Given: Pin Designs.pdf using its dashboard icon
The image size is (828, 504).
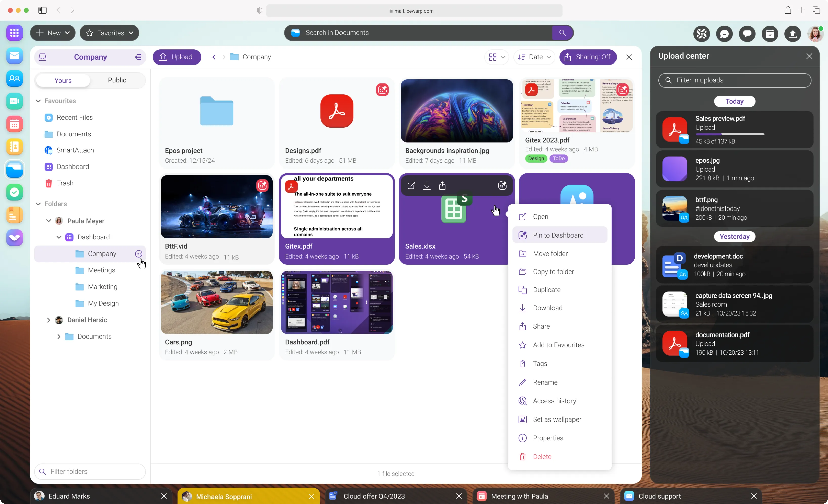Looking at the screenshot, I should [x=383, y=90].
